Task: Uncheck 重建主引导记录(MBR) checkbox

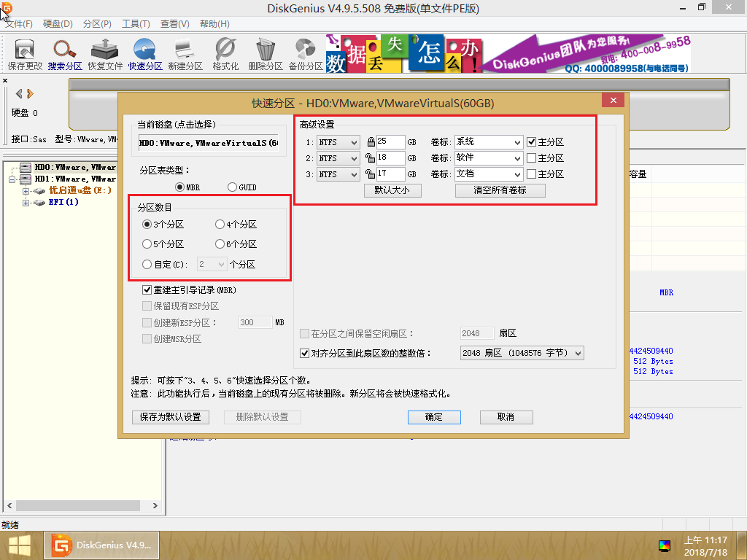Action: pos(147,290)
